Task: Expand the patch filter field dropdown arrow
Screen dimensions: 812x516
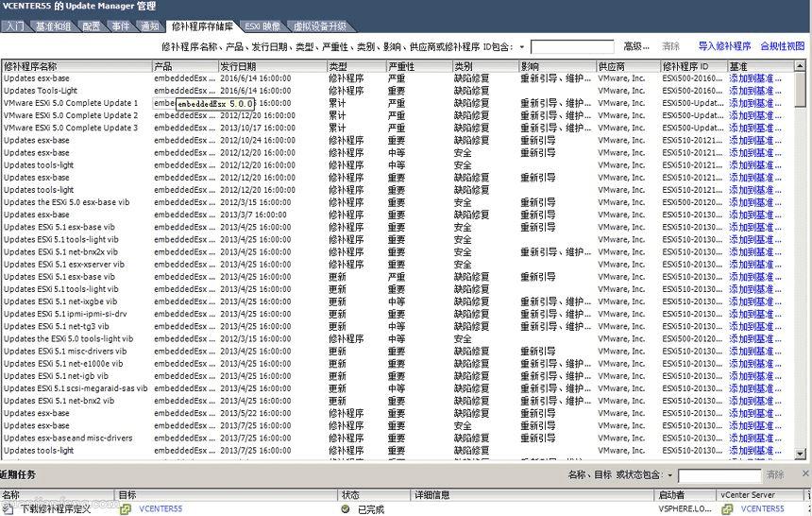Action: (x=522, y=47)
